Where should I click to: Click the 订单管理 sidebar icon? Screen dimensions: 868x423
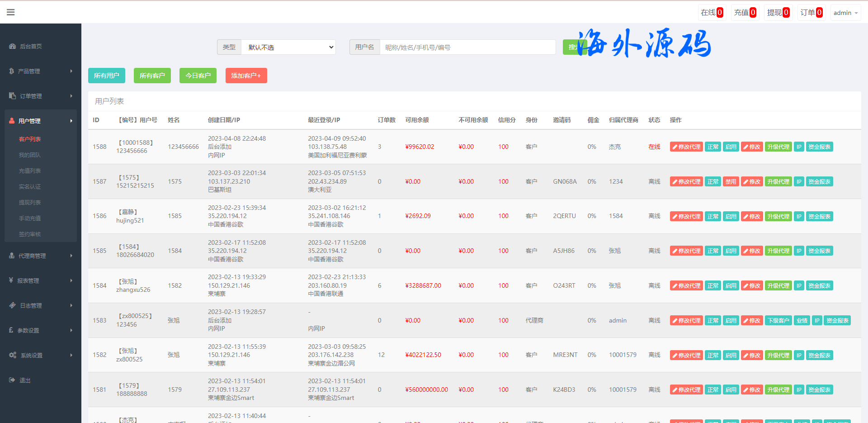13,96
